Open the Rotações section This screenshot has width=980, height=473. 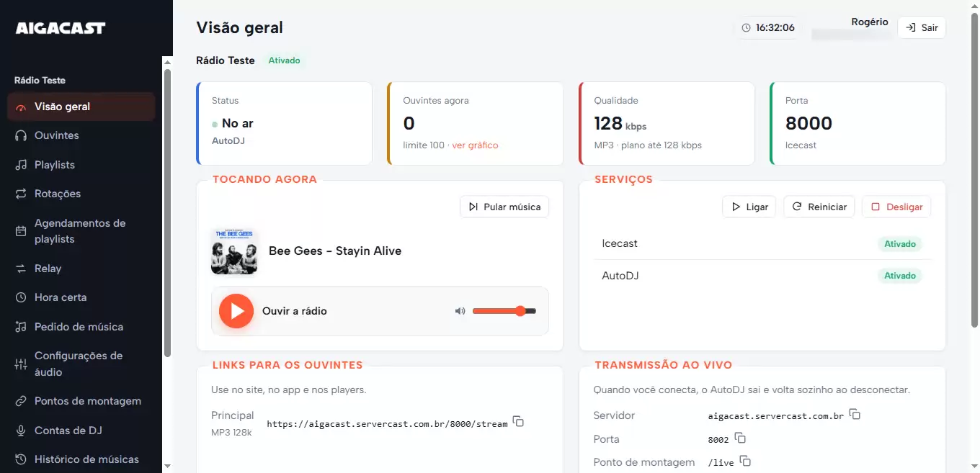tap(81, 194)
